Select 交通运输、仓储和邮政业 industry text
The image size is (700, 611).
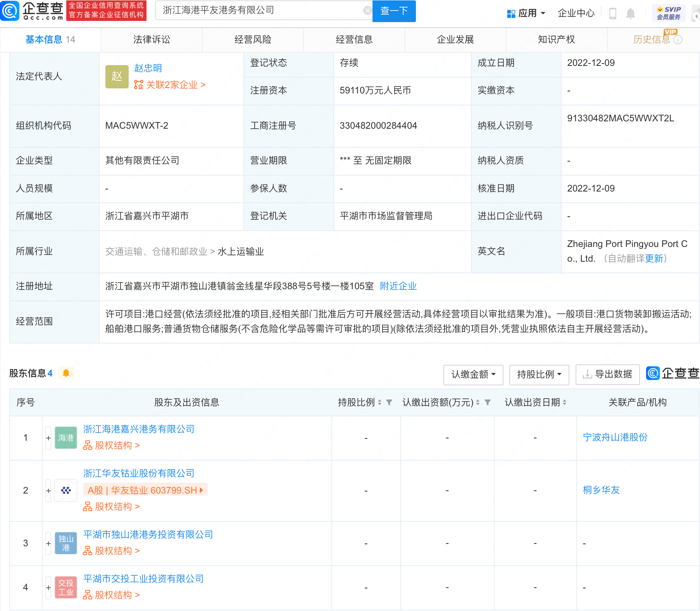tap(156, 252)
